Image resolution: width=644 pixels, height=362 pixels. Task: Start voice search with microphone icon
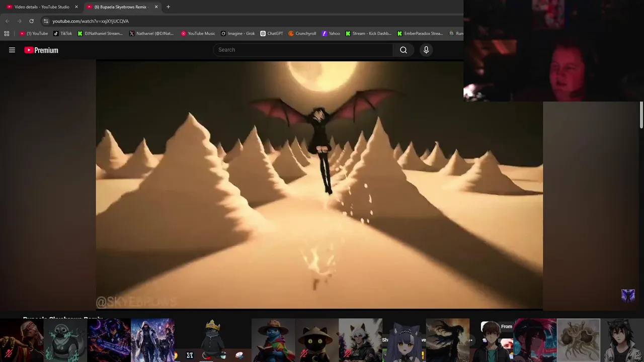(x=426, y=50)
